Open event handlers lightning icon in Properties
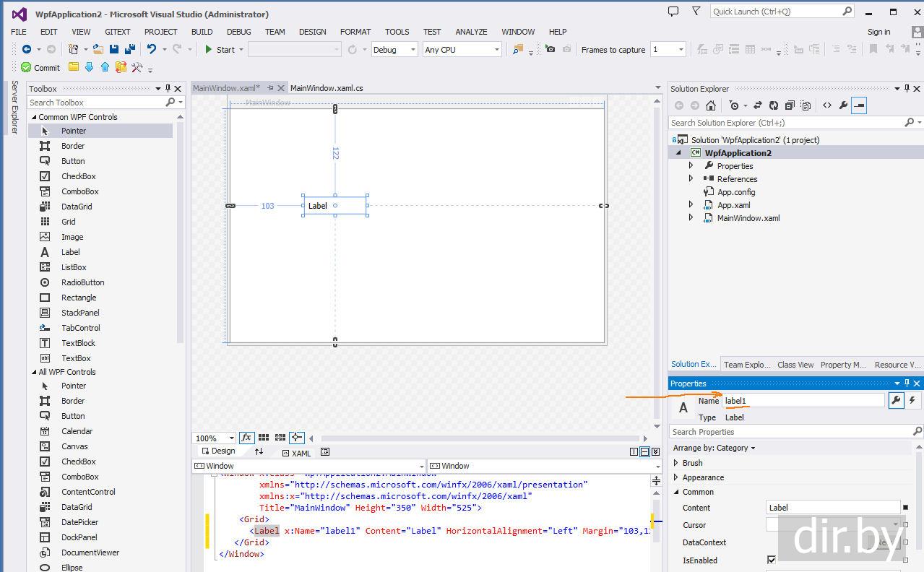The width and height of the screenshot is (924, 572). [912, 400]
